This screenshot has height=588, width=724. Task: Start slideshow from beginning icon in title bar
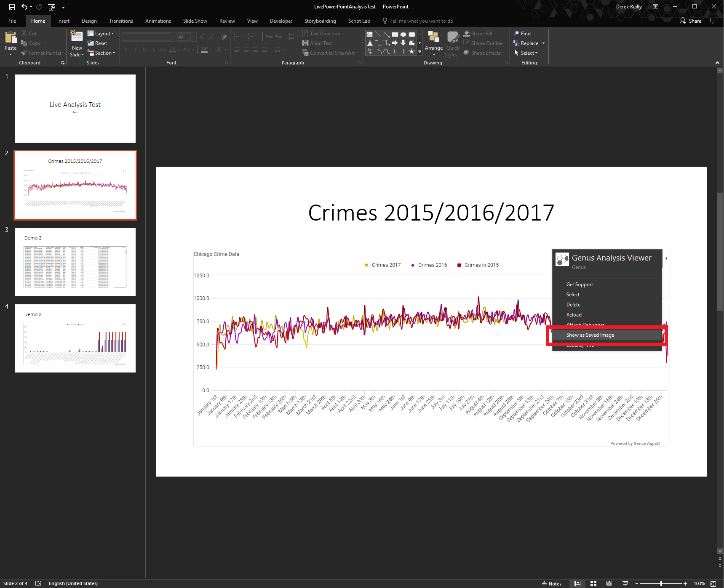[52, 7]
